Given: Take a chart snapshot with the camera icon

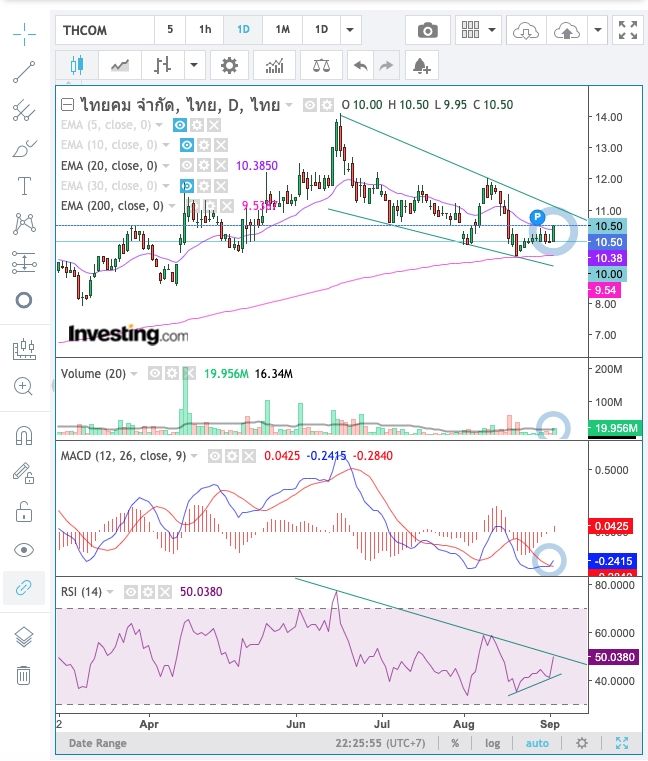Looking at the screenshot, I should 428,30.
